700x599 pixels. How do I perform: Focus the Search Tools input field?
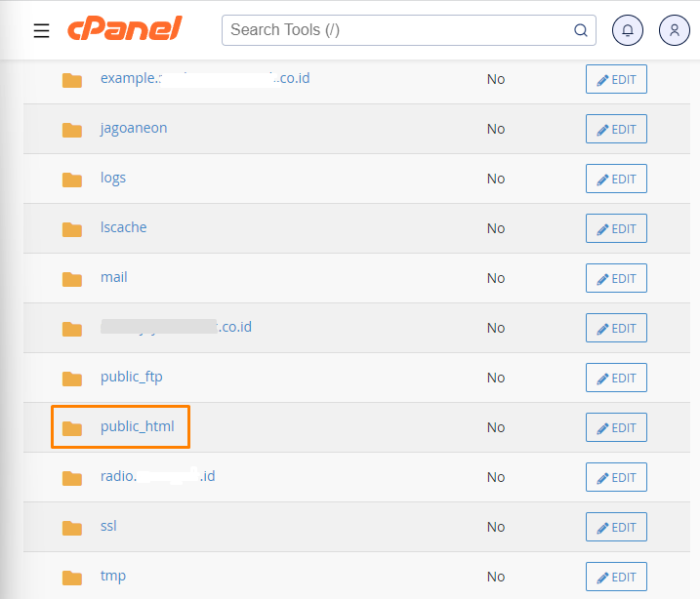(408, 30)
